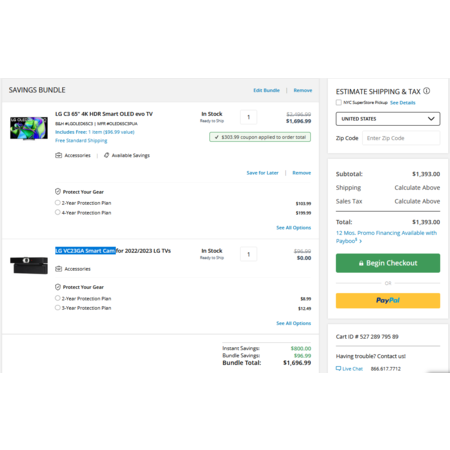Select the TV's 2-Year Protection Plan
This screenshot has height=450, width=450.
pos(57,203)
